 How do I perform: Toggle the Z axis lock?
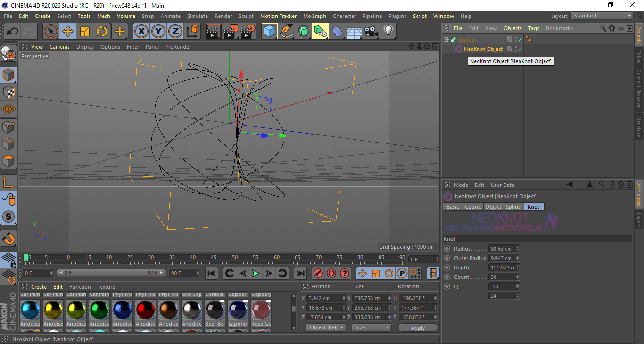(175, 32)
